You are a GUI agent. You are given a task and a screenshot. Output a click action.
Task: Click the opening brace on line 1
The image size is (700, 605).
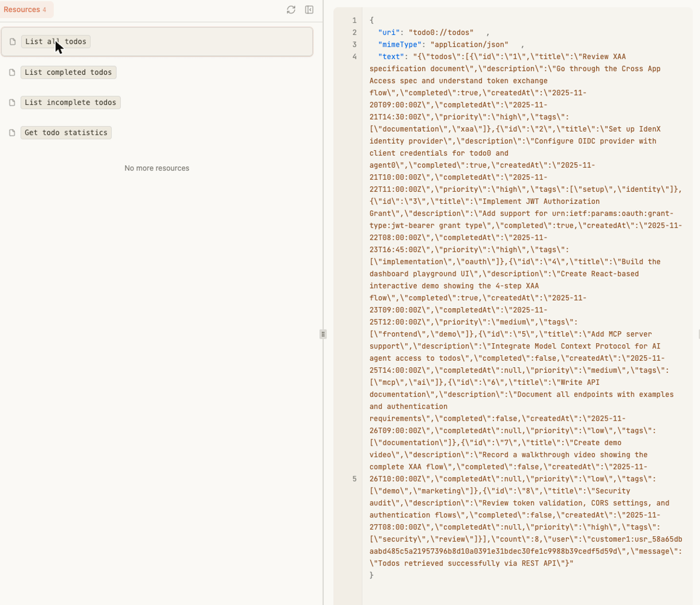coord(371,20)
